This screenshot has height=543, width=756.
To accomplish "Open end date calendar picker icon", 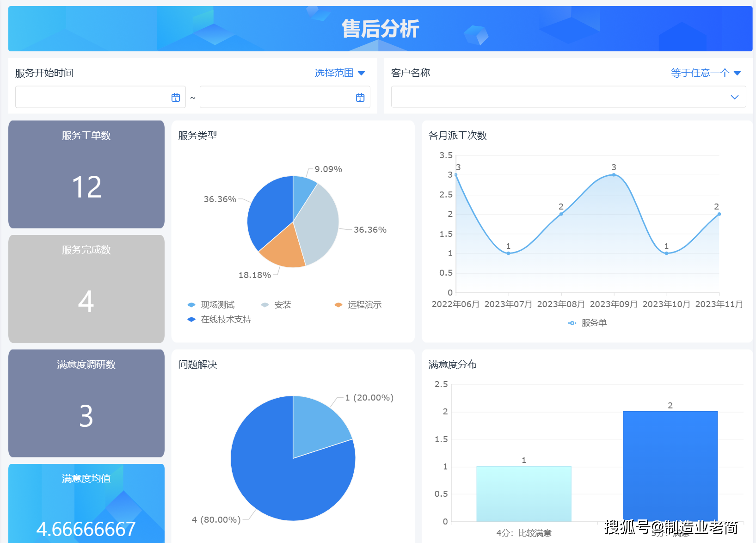I will pos(360,97).
